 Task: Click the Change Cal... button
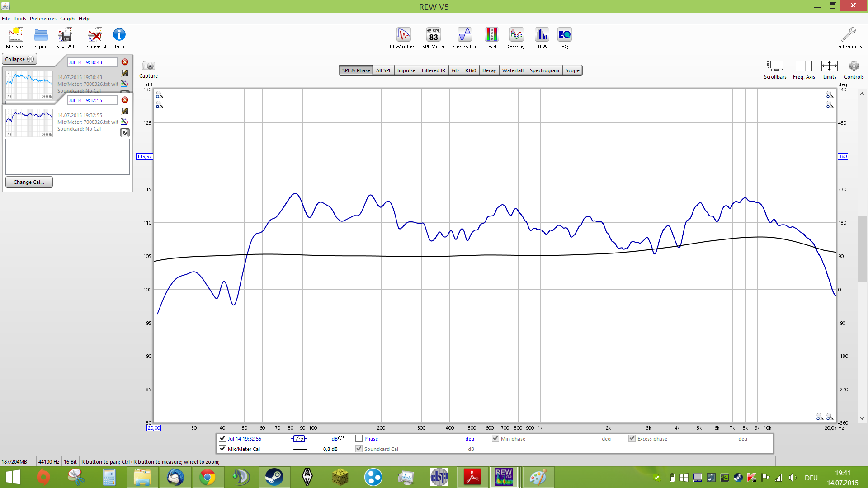pyautogui.click(x=29, y=182)
